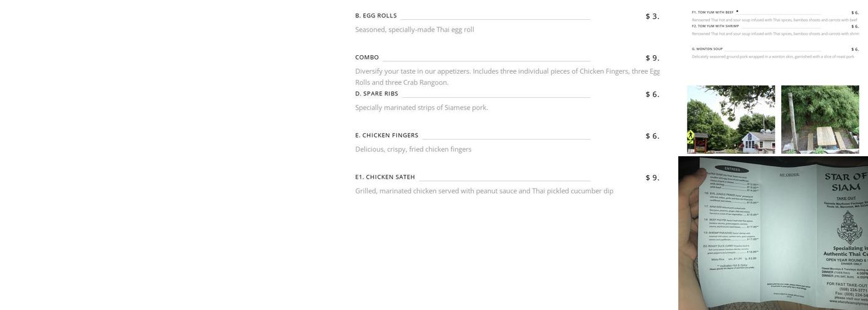Select the Combo appetizer title
Screen dimensions: 868x310
click(x=367, y=57)
